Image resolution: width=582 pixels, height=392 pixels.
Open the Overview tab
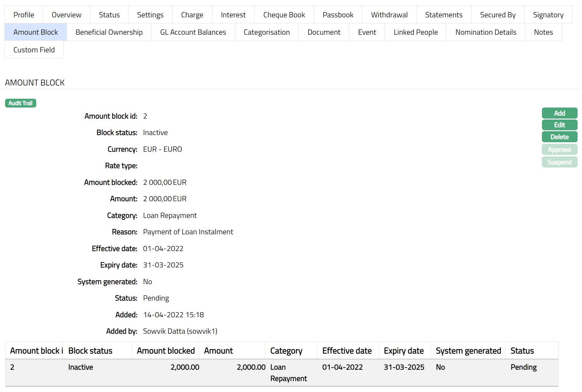(x=66, y=15)
